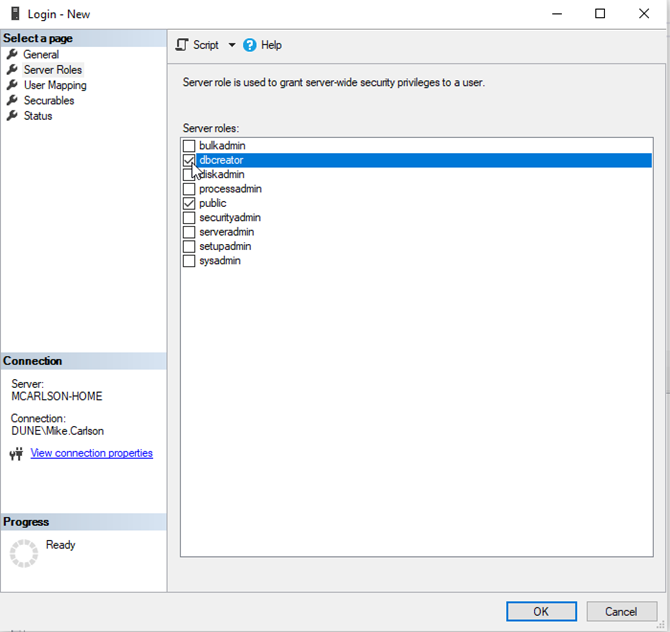Switch to the User Mapping page
The height and width of the screenshot is (632, 670).
(55, 85)
